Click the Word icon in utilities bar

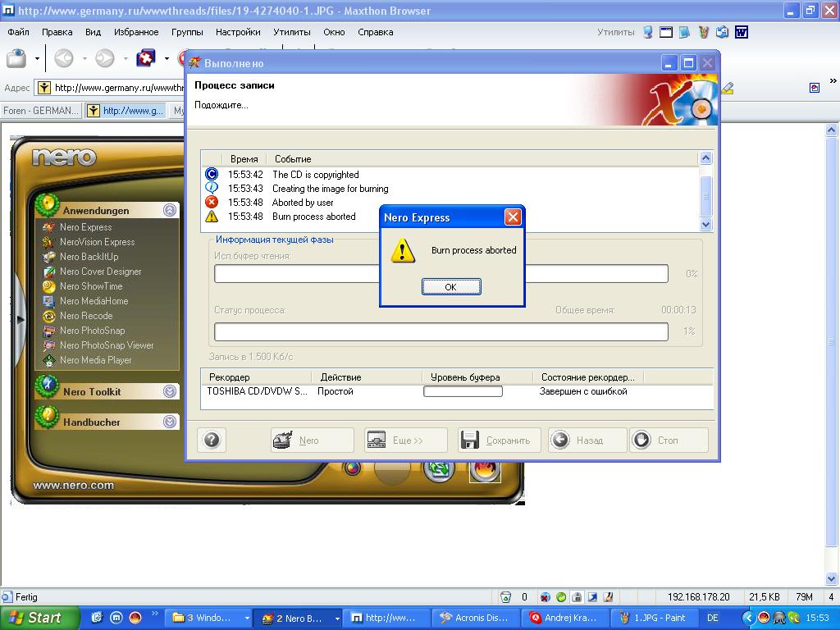pos(742,33)
